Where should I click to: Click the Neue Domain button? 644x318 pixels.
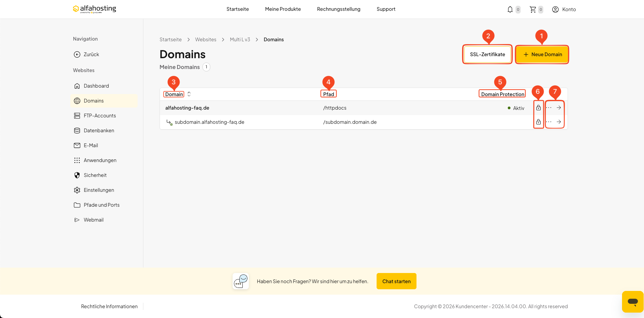click(542, 54)
